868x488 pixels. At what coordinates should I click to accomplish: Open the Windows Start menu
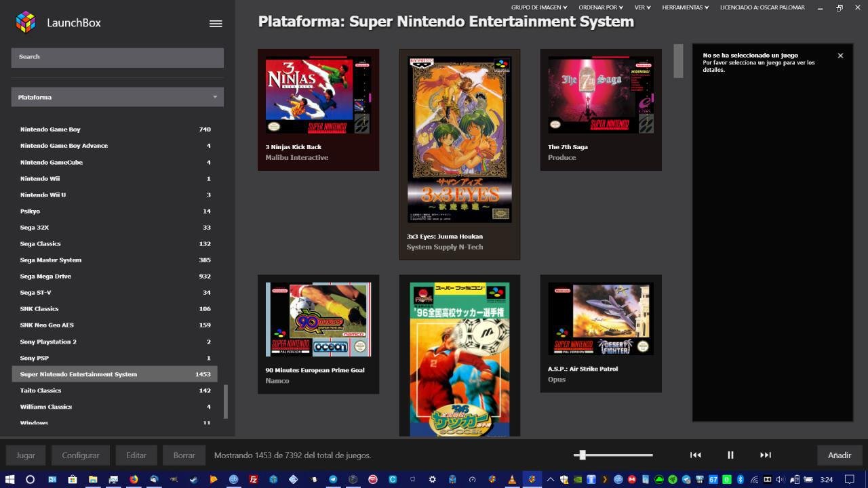10,479
